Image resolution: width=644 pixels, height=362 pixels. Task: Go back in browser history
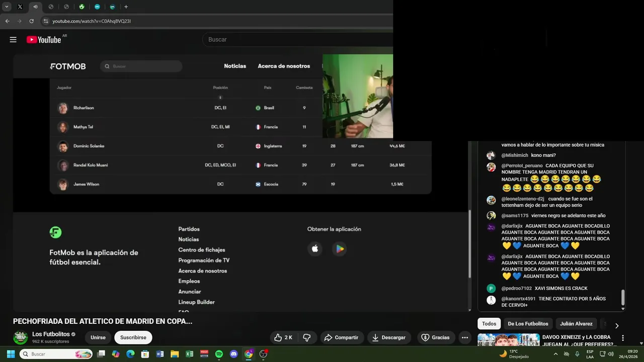click(7, 21)
